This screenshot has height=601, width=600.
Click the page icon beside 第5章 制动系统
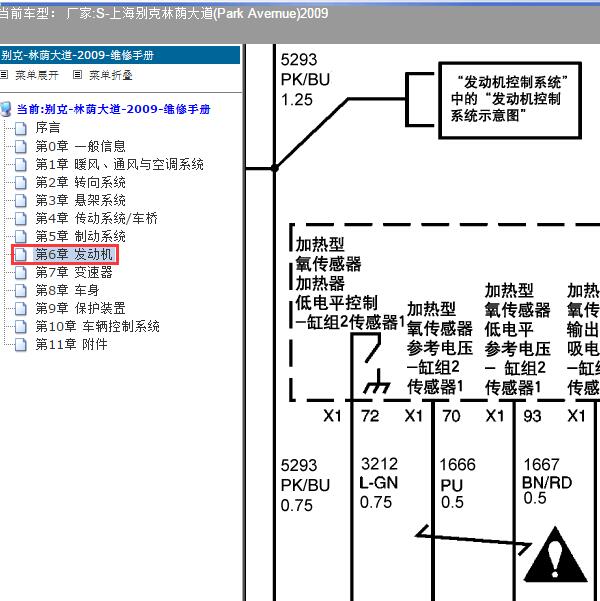[x=21, y=236]
